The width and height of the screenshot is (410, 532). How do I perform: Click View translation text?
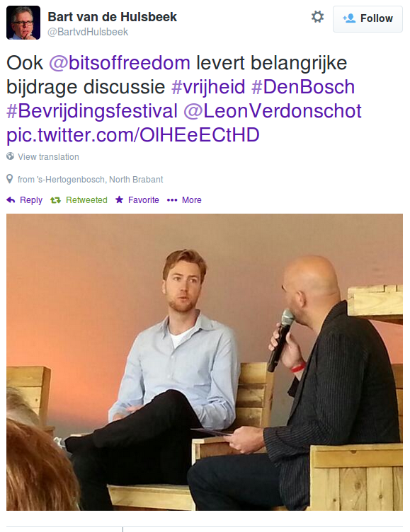(x=48, y=157)
